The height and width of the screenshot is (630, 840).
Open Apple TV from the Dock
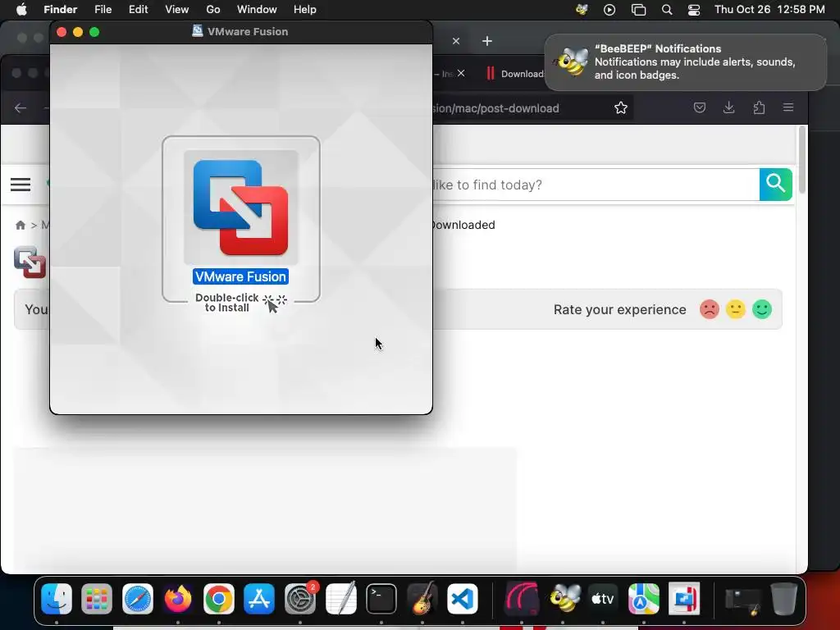point(603,599)
